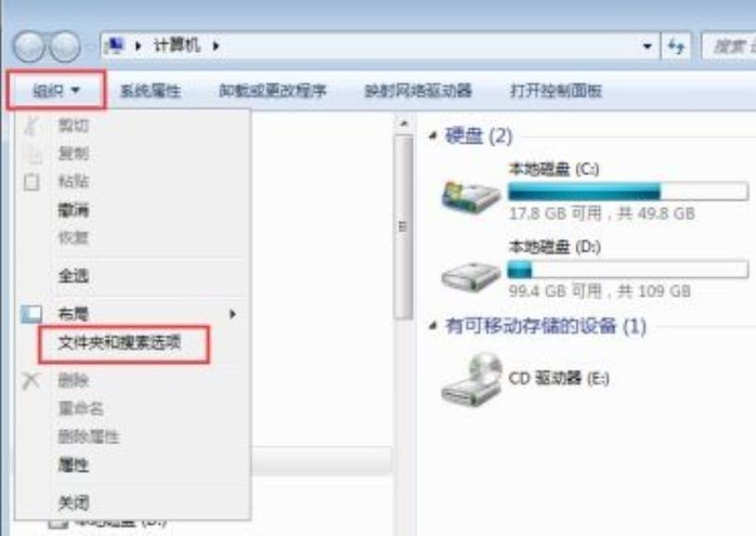Screen dimensions: 756x536
Task: Open the local disk C: drive icon
Action: click(471, 195)
